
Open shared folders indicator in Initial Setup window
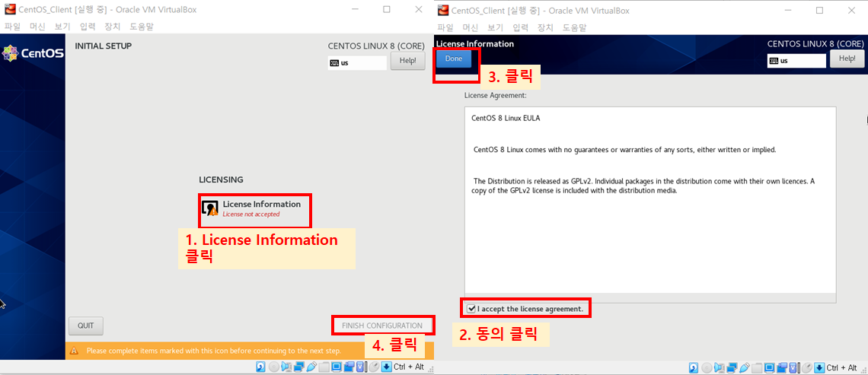[324, 367]
